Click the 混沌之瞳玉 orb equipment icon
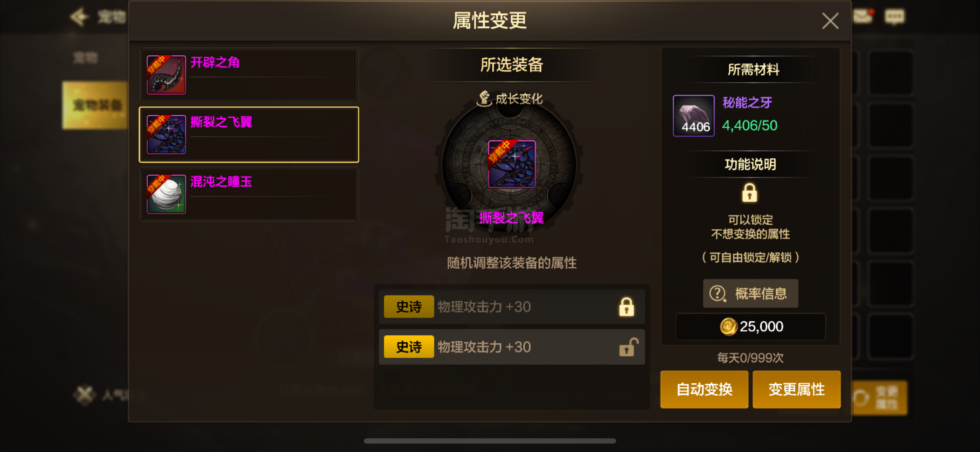980x452 pixels. click(166, 194)
